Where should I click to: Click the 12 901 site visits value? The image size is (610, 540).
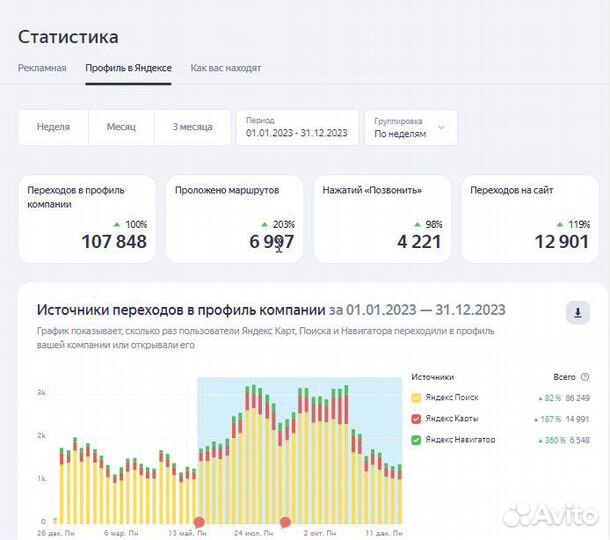pyautogui.click(x=562, y=242)
